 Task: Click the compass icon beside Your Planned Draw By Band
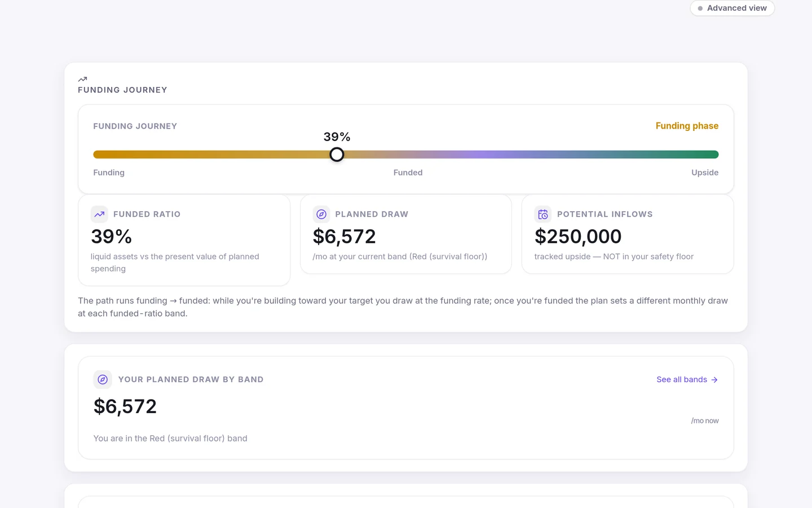(103, 380)
